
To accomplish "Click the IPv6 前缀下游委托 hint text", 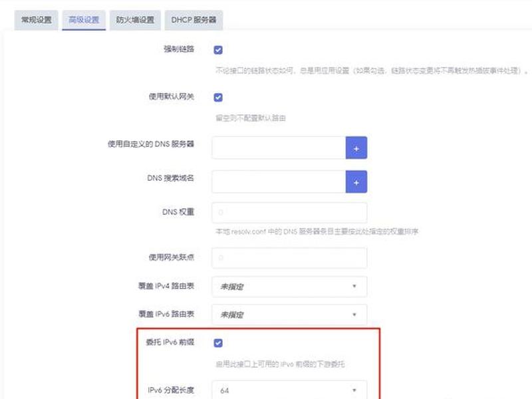I will click(x=280, y=364).
